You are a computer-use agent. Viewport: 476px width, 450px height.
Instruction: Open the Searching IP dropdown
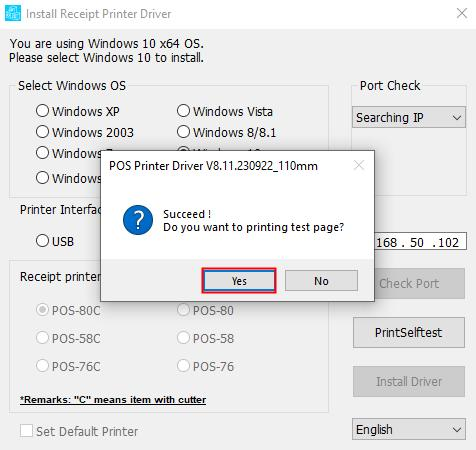(x=409, y=117)
